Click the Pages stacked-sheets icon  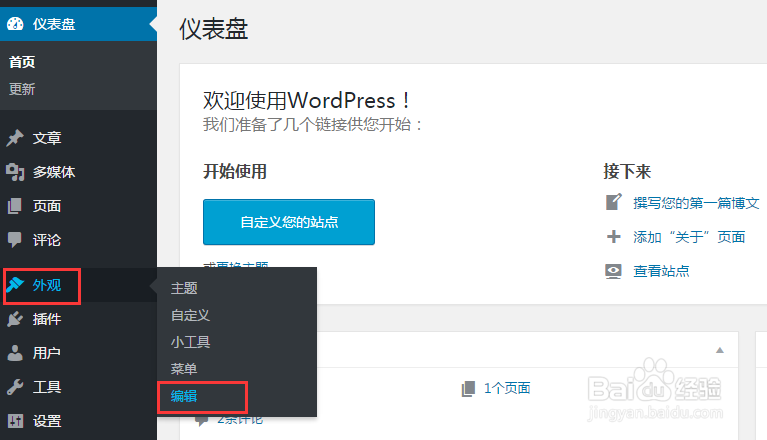(15, 206)
